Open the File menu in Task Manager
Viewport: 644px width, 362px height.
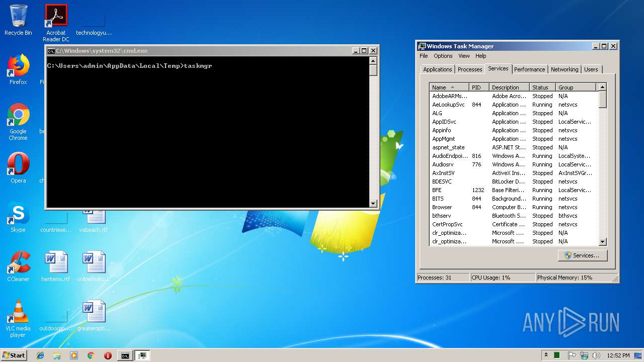424,56
